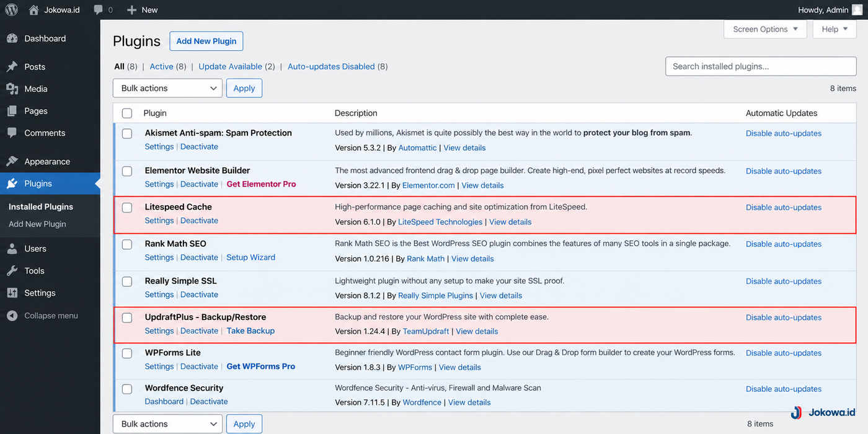Click the Dashboard gauge icon

coord(12,38)
